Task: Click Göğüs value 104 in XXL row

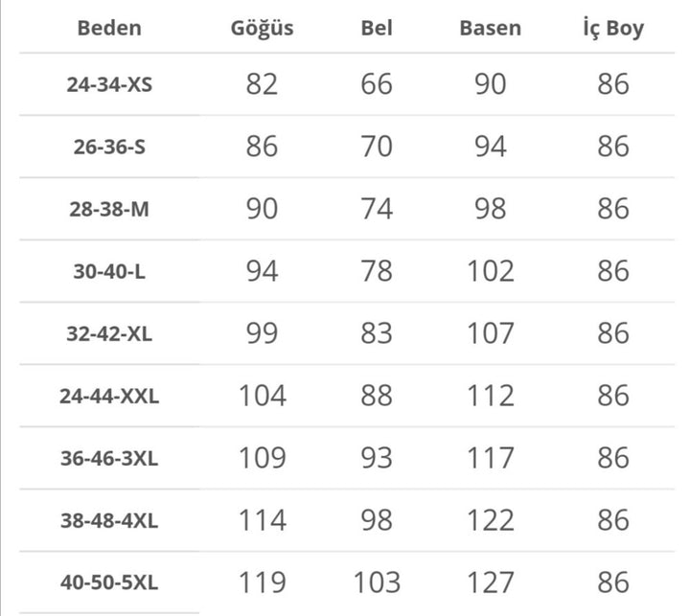Action: click(262, 396)
